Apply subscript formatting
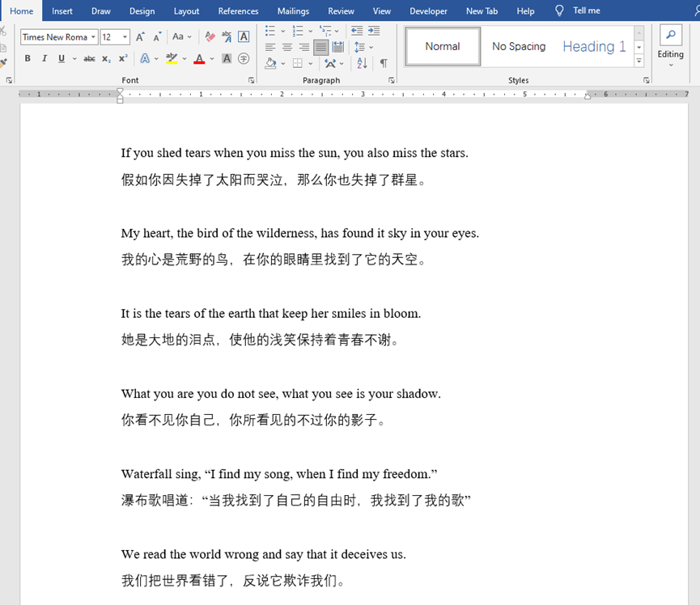Viewport: 700px width, 605px height. click(x=105, y=58)
